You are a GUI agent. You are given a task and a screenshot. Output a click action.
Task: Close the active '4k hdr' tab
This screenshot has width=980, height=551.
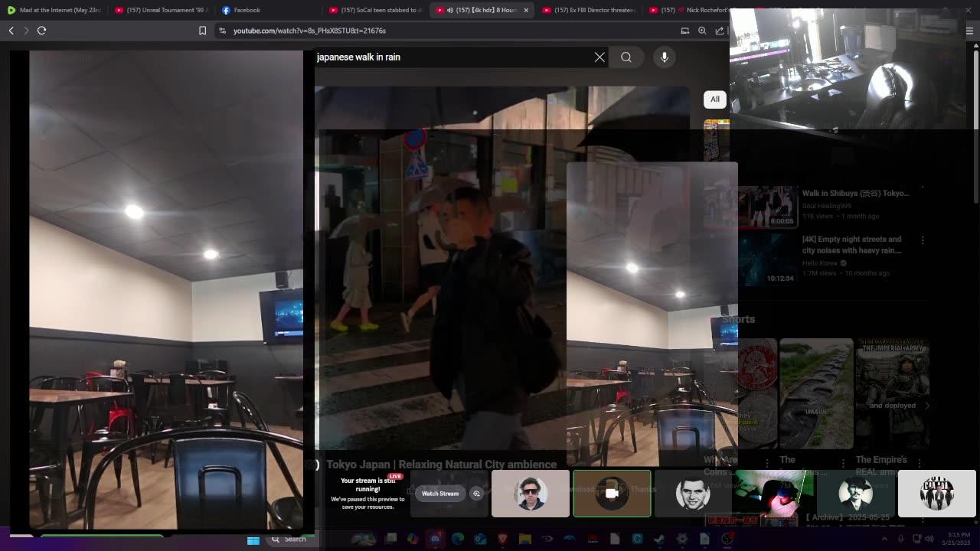pyautogui.click(x=526, y=10)
